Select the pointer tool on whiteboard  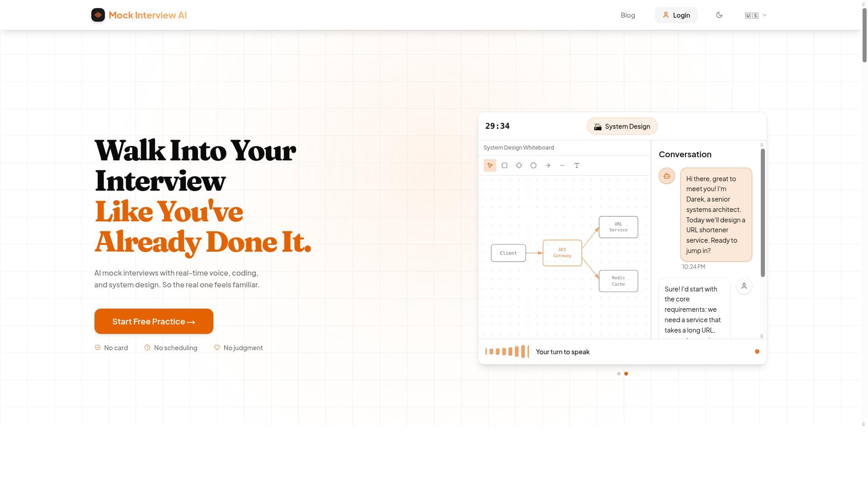pyautogui.click(x=490, y=165)
